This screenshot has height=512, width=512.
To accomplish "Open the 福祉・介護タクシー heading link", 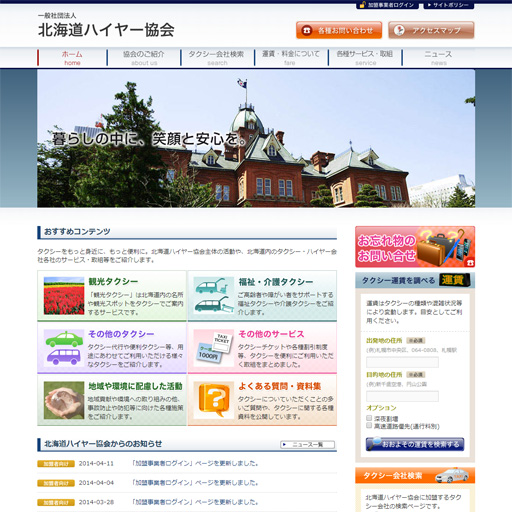I will (x=276, y=282).
